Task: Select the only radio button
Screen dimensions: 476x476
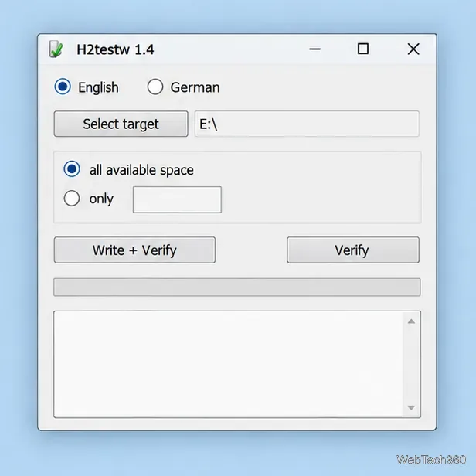Action: (x=72, y=199)
